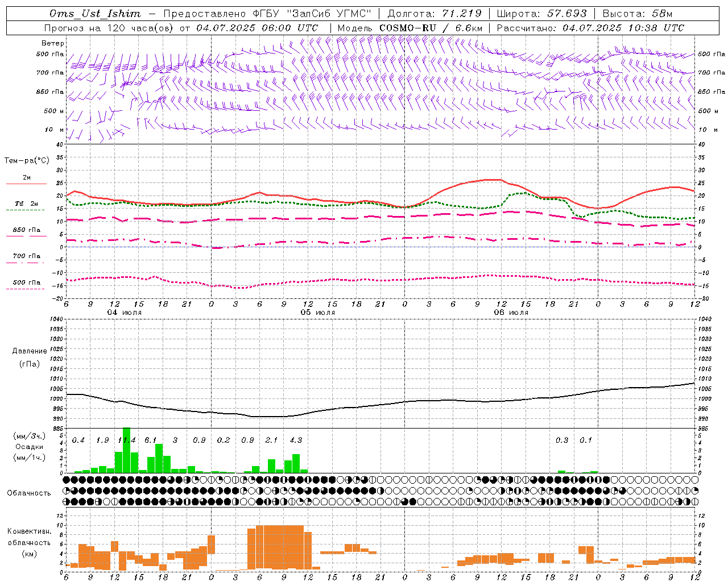Click the model name COSMO-RU / 6.6км
This screenshot has width=728, height=582.
[431, 28]
